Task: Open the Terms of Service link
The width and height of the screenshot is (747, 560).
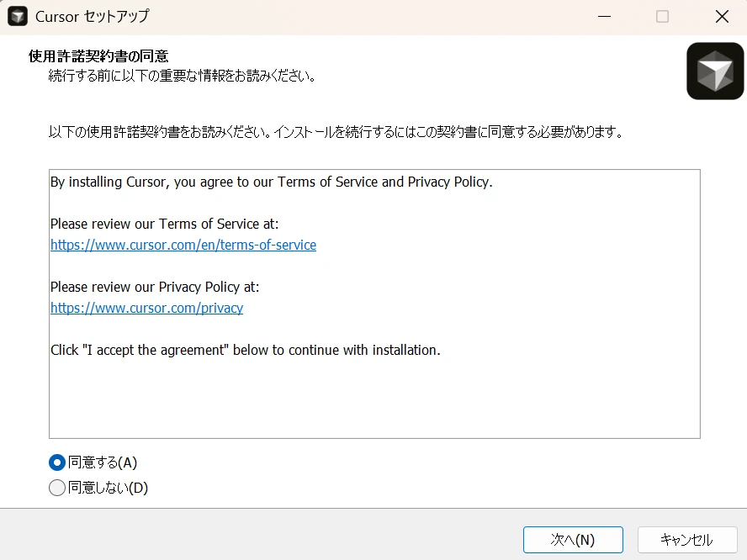Action: pyautogui.click(x=183, y=245)
